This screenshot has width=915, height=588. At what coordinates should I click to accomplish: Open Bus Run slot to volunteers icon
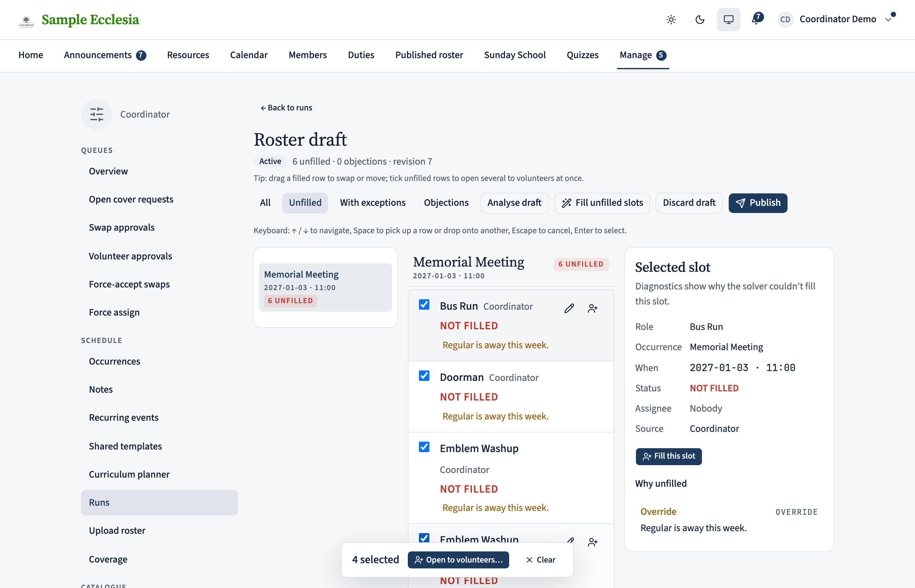[593, 308]
